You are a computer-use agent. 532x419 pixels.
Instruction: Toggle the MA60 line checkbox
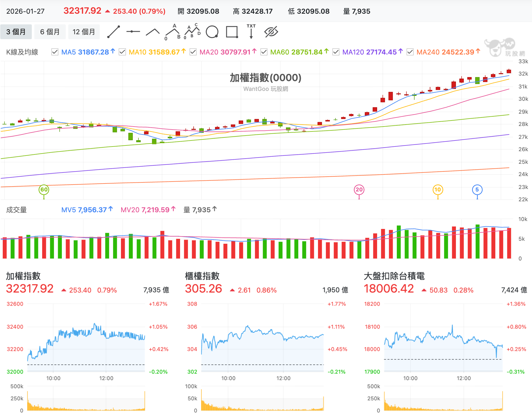[x=264, y=52]
